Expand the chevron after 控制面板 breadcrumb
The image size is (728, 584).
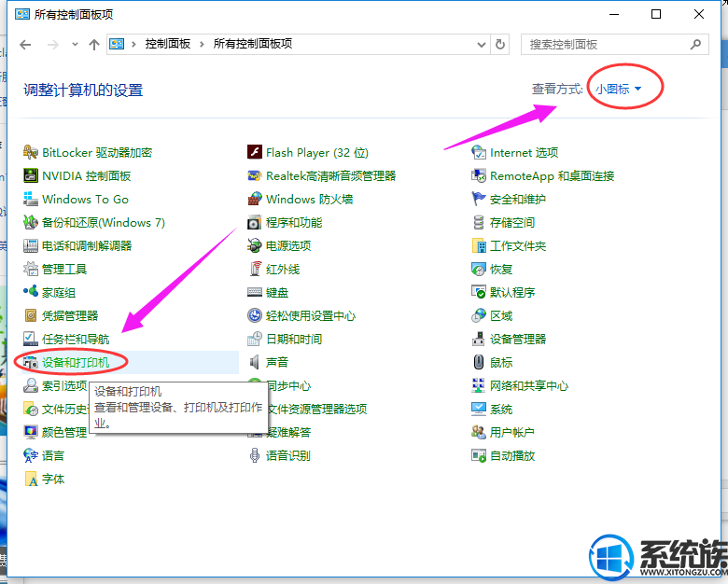pyautogui.click(x=202, y=44)
